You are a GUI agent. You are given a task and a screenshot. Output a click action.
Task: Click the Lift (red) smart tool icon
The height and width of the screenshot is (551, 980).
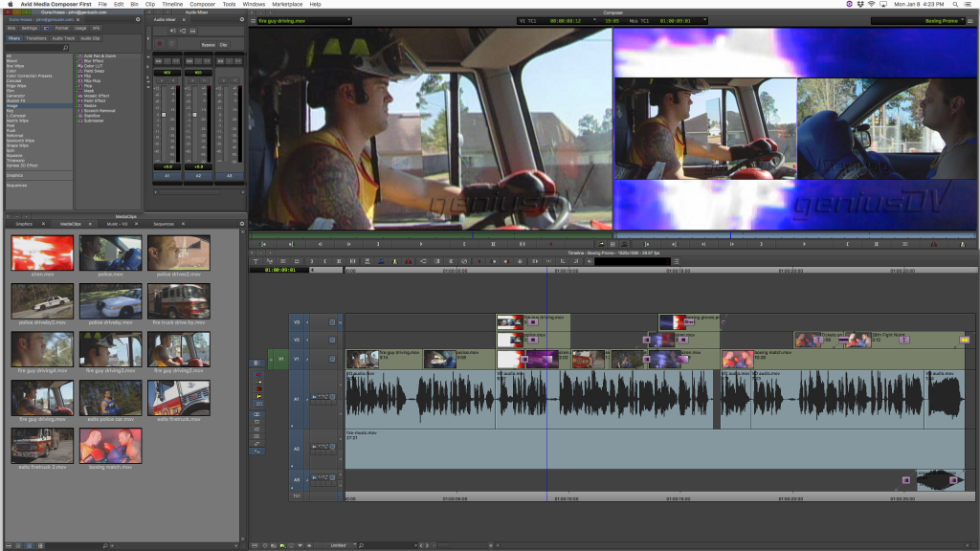click(x=258, y=374)
